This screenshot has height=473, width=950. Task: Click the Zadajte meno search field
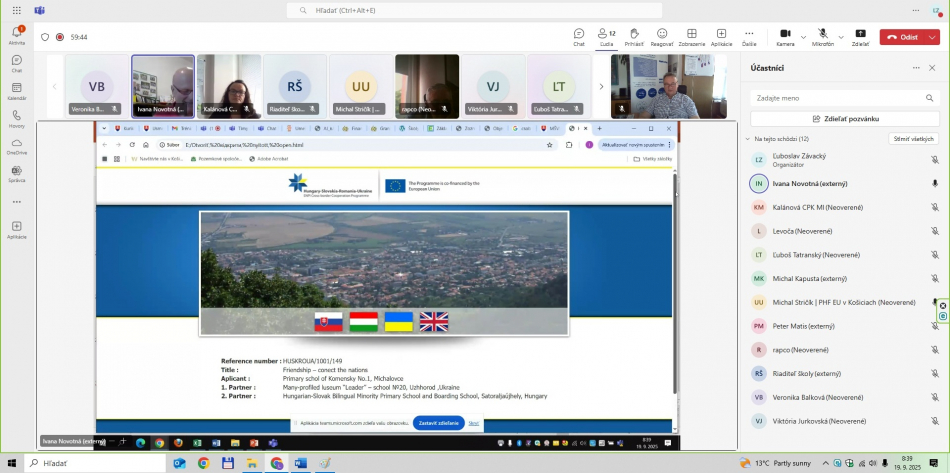point(844,98)
